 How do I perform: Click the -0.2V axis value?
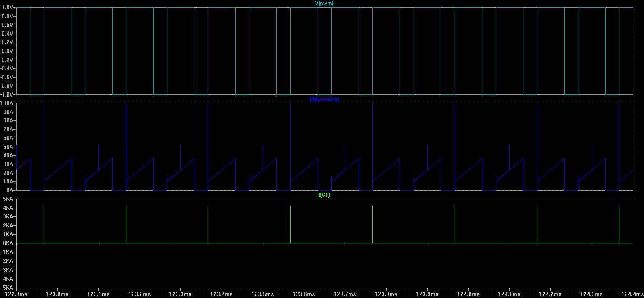6,60
